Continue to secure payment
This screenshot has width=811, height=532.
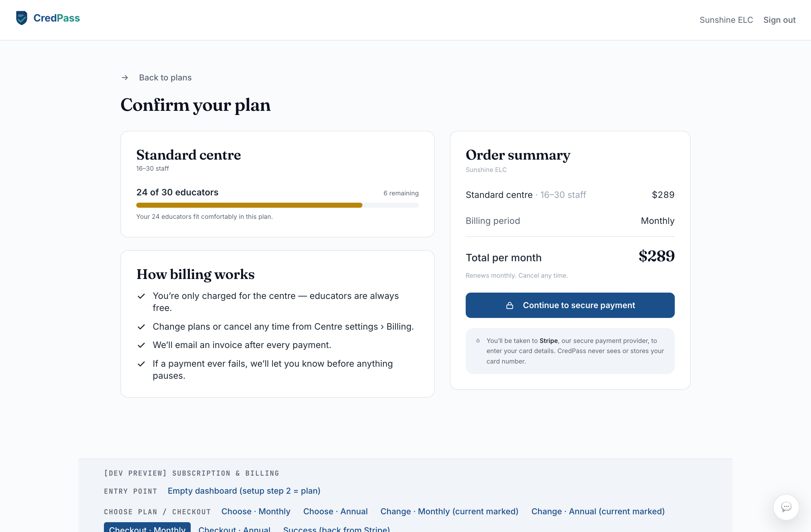click(570, 305)
